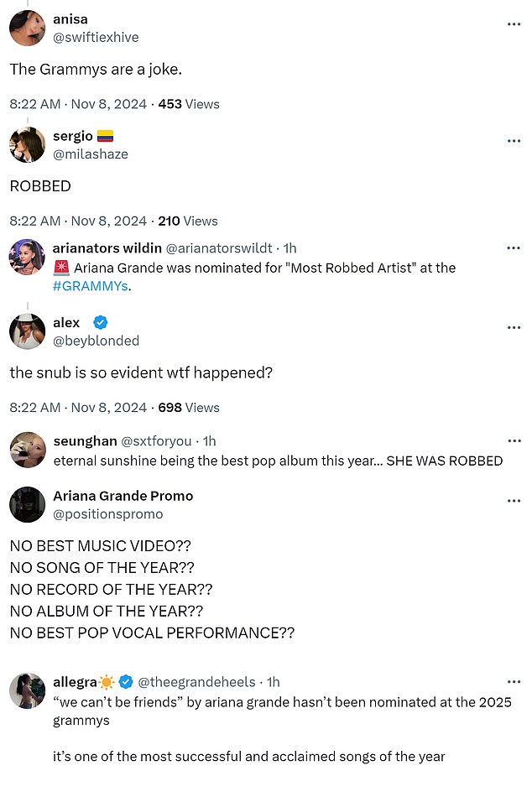
Task: Click three-dot menu on allegra's tweet
Action: [x=514, y=682]
